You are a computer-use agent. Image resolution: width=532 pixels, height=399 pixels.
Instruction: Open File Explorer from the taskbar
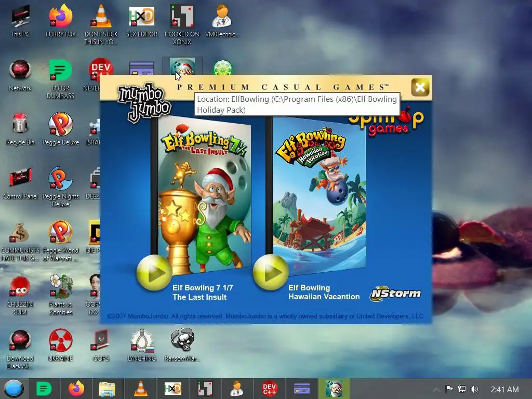pyautogui.click(x=107, y=389)
